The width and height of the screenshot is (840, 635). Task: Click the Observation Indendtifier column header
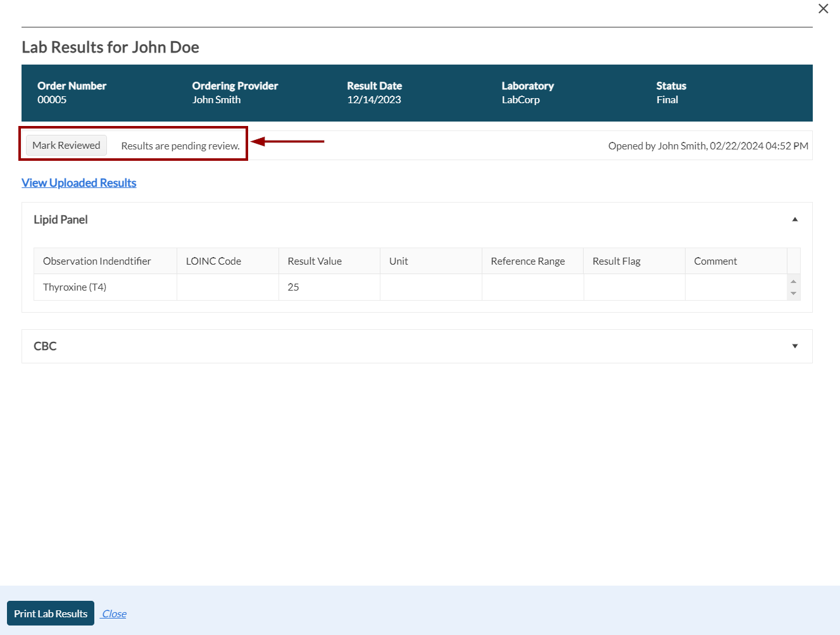(x=97, y=261)
